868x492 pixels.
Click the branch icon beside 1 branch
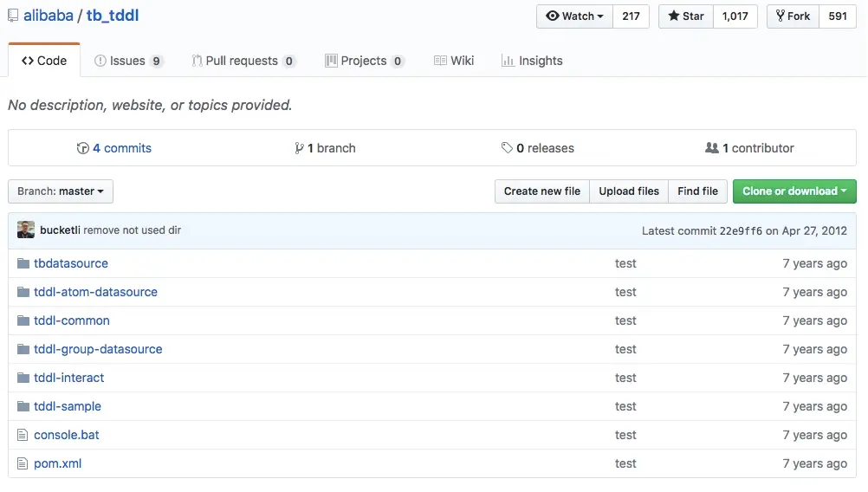pos(299,148)
